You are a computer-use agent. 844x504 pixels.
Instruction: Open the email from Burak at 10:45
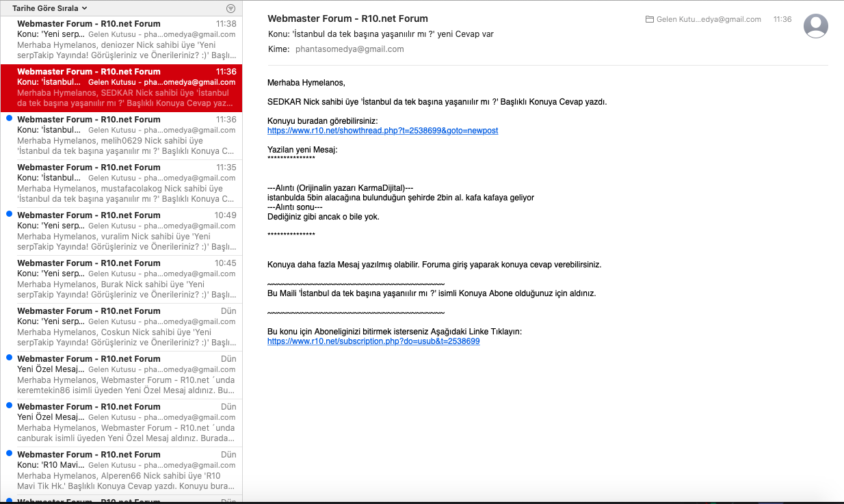(121, 279)
